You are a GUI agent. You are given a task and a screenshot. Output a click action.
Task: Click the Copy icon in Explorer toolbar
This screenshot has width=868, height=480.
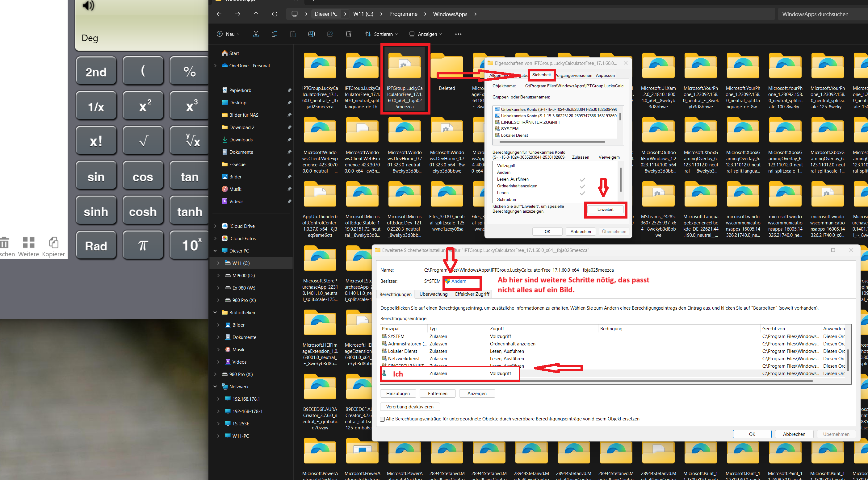click(274, 34)
